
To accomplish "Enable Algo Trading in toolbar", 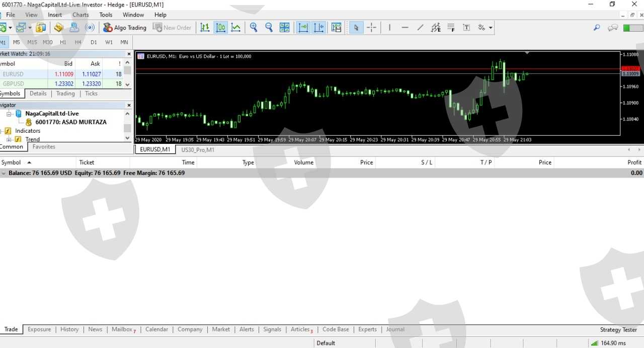I will [x=124, y=28].
